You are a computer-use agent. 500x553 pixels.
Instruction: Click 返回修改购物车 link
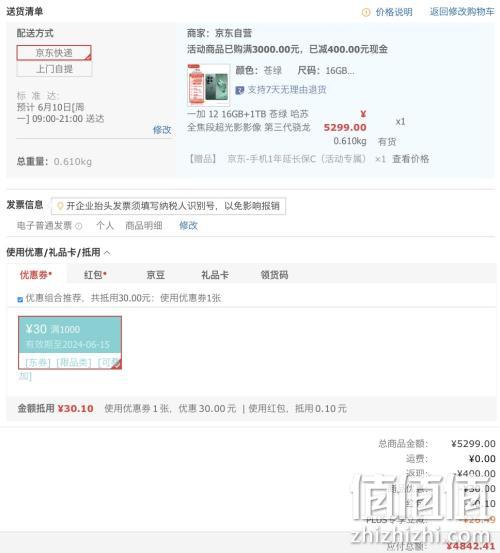click(462, 12)
